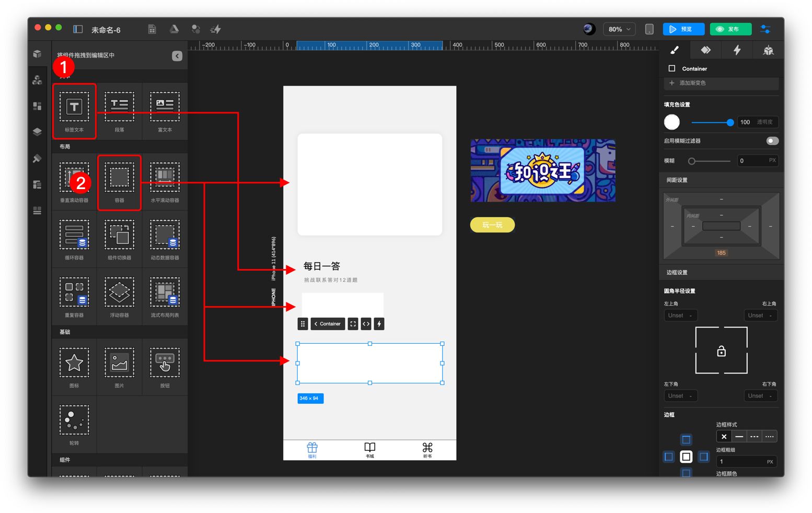Switch to the brush style properties tab
812x513 pixels.
click(674, 50)
